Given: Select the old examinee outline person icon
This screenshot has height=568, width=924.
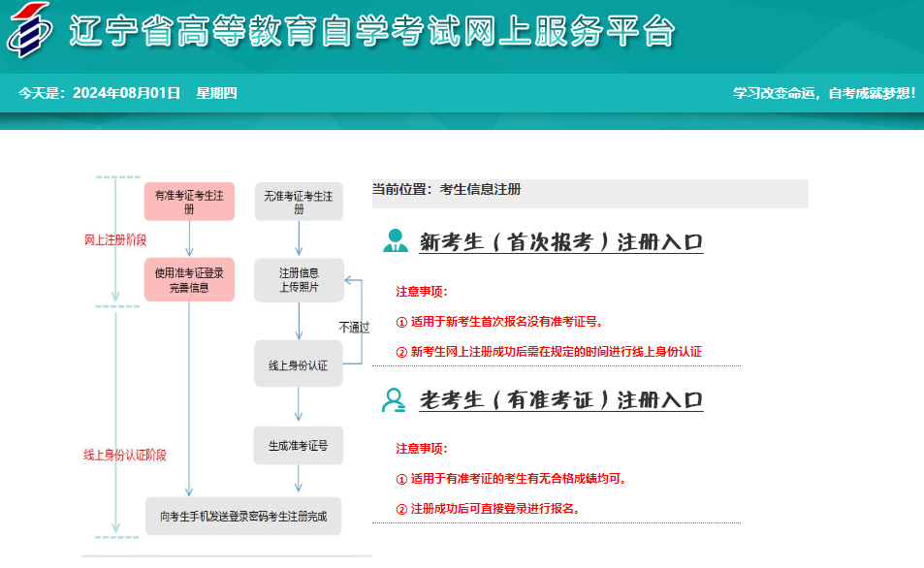Looking at the screenshot, I should [x=394, y=397].
